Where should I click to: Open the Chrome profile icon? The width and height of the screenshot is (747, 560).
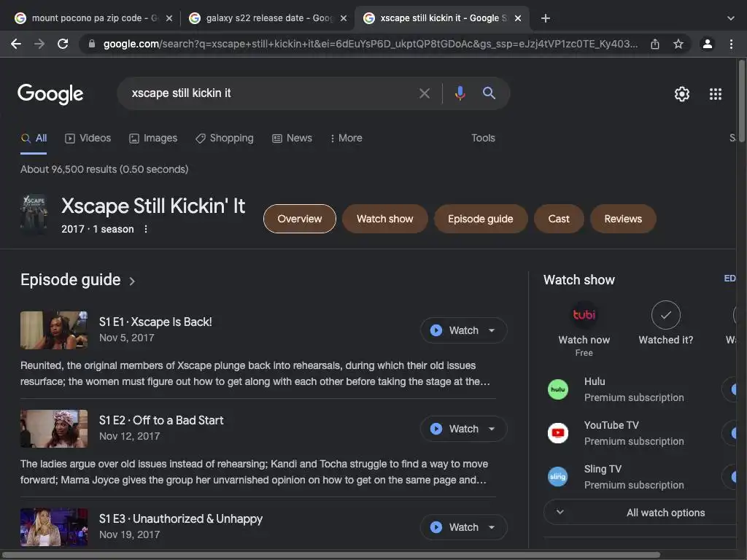tap(708, 44)
